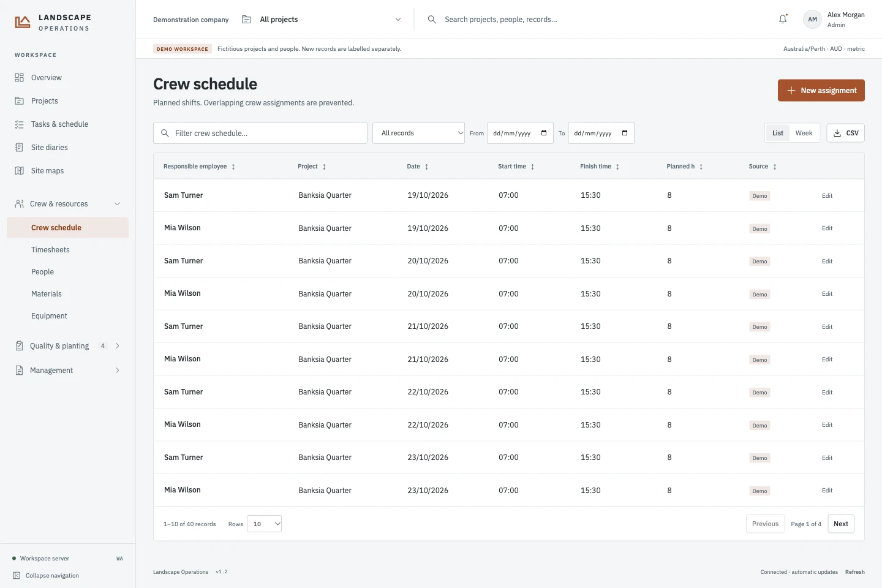The image size is (882, 588).
Task: Export schedule as CSV
Action: [846, 133]
